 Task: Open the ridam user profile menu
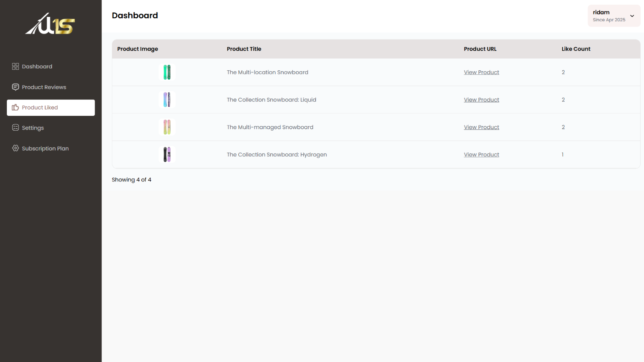[x=609, y=16]
